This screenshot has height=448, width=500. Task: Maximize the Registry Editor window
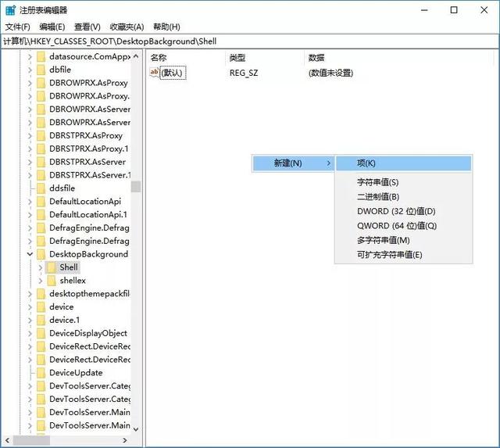(x=454, y=10)
